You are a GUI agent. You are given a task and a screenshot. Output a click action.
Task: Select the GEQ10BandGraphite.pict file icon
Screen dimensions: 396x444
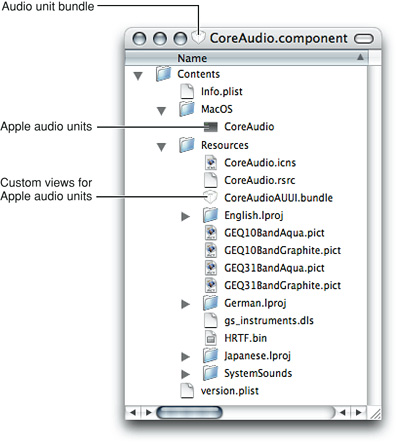tap(211, 250)
